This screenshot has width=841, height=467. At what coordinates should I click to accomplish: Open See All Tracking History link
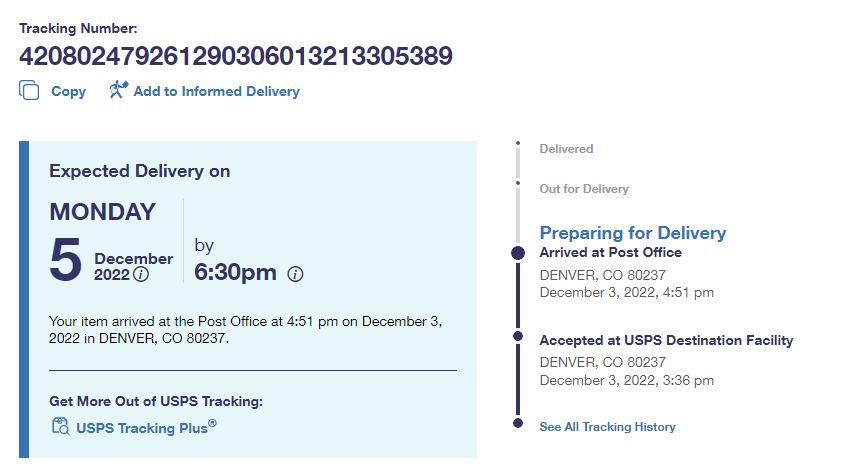607,427
